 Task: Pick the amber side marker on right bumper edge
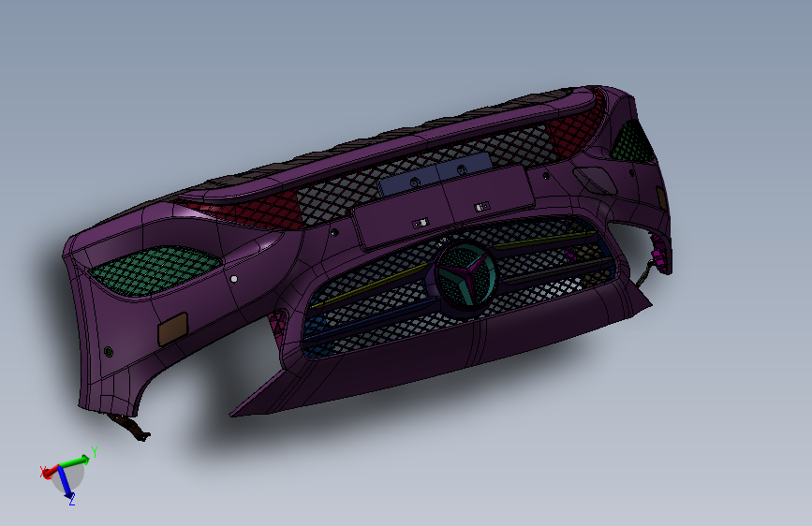tap(662, 198)
